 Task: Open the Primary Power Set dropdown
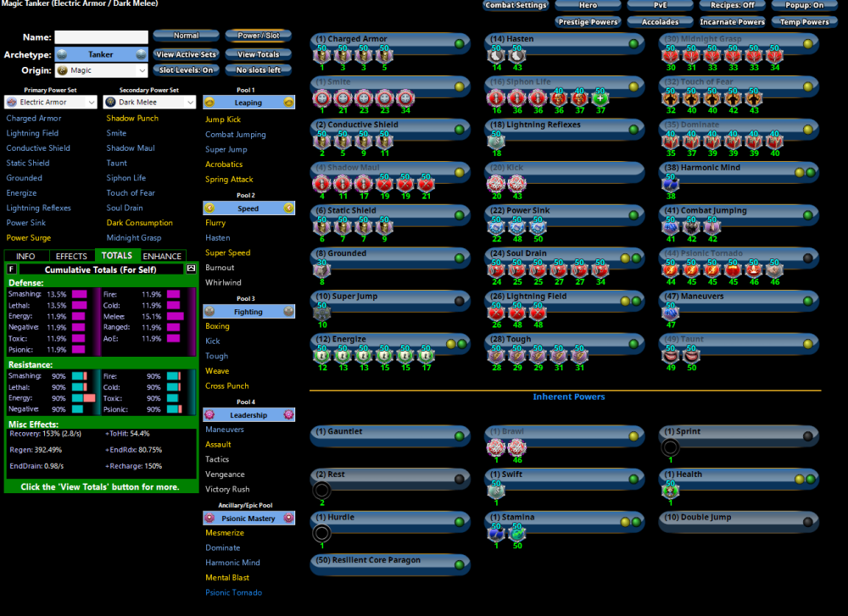(50, 102)
